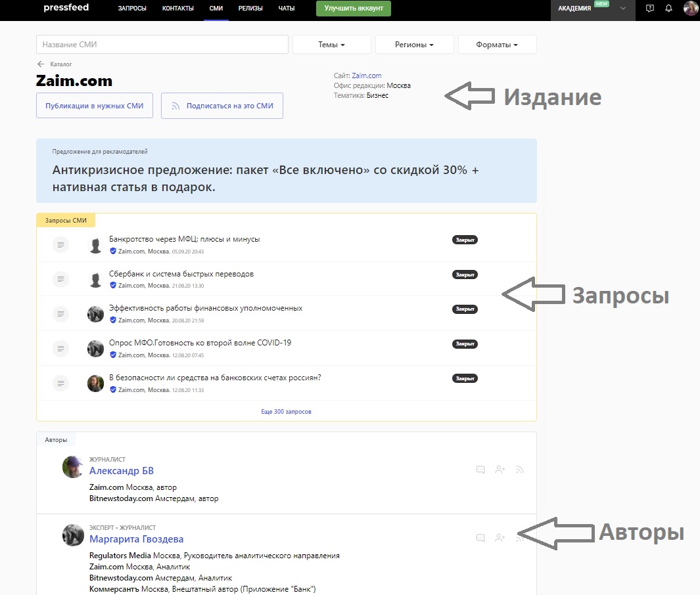Click the back arrow next to Каталог

[x=41, y=64]
